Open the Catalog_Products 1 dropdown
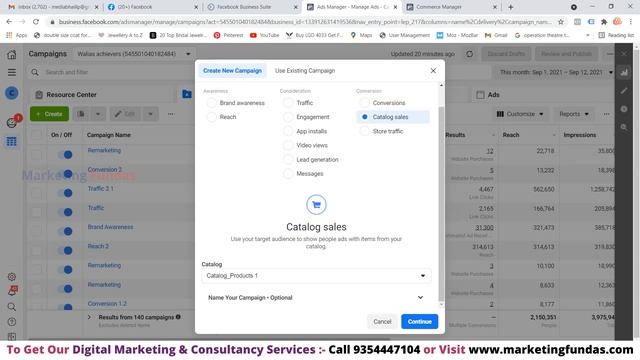The width and height of the screenshot is (640, 360). click(x=316, y=276)
